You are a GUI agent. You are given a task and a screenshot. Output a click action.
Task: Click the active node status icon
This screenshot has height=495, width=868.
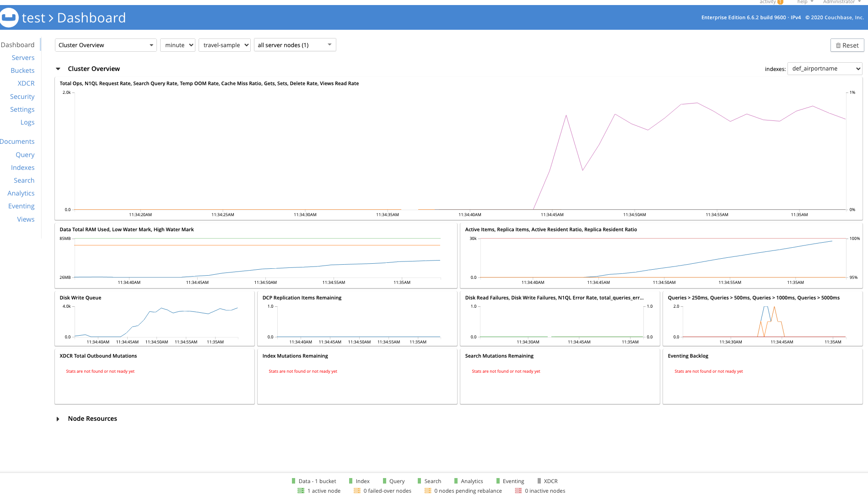point(301,490)
